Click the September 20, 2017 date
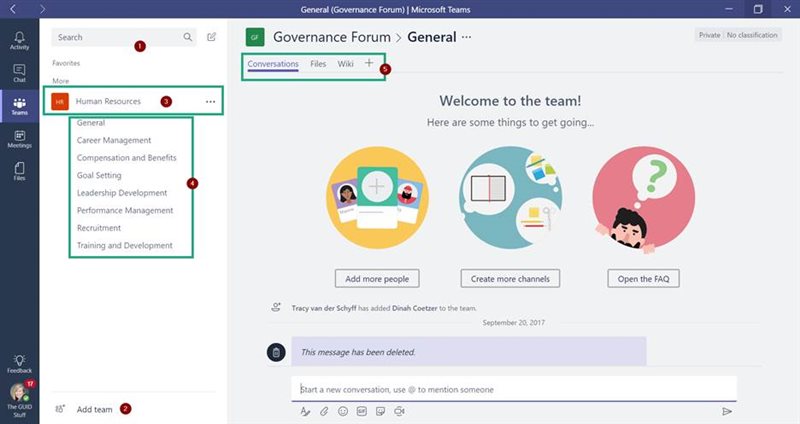 [514, 322]
